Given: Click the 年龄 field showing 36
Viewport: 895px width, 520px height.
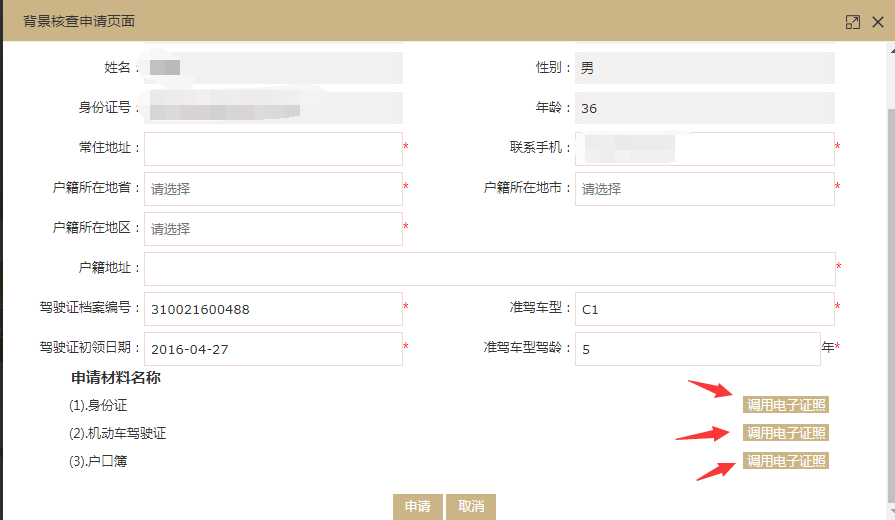Looking at the screenshot, I should click(704, 108).
